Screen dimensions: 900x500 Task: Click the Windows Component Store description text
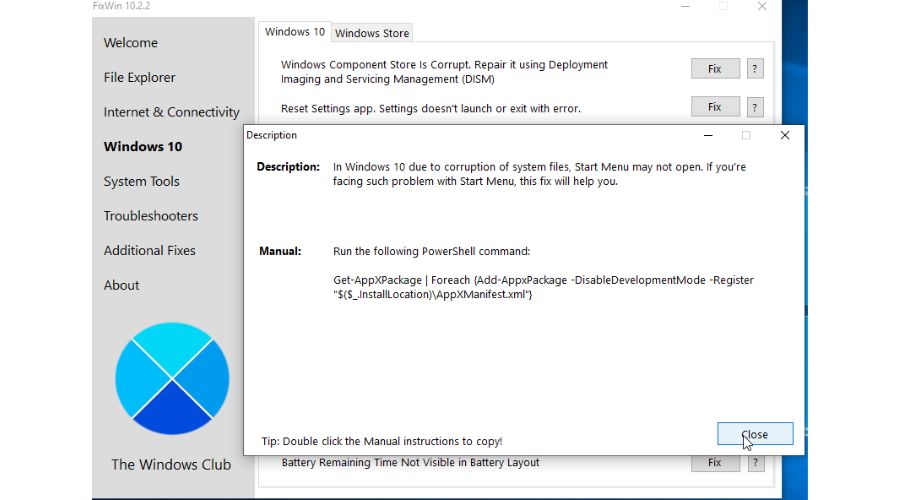444,72
